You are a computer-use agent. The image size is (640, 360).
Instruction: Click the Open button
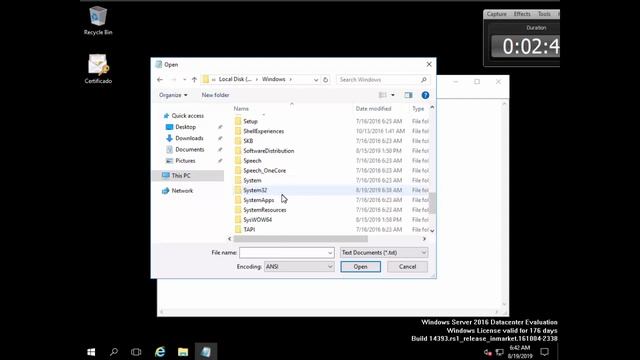360,267
